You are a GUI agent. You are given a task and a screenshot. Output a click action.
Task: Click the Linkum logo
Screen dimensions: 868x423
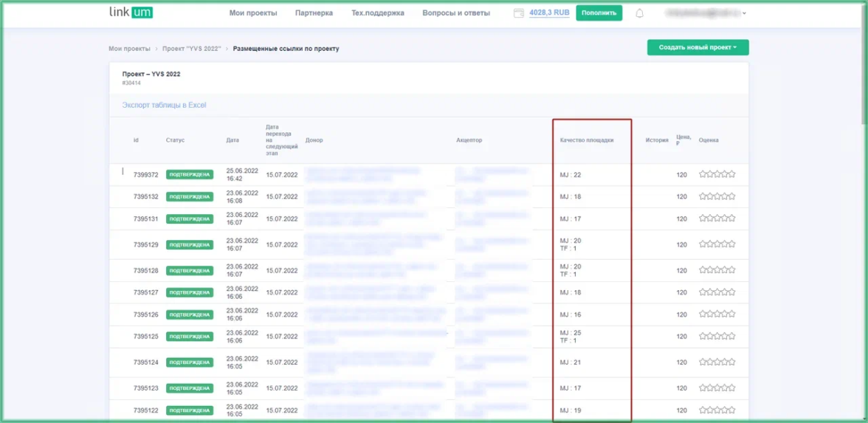[x=131, y=13]
